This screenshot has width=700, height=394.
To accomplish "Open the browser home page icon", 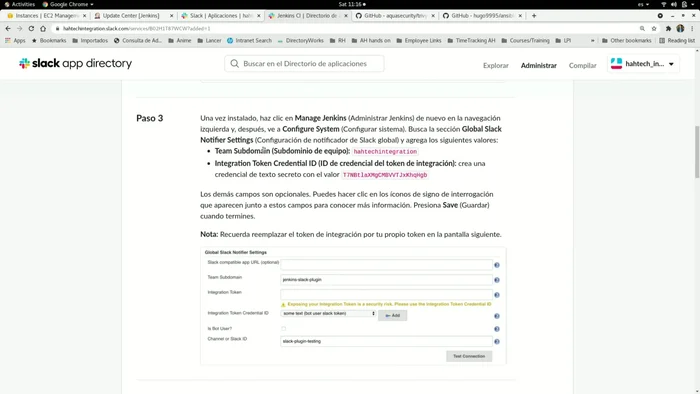I will [x=43, y=28].
